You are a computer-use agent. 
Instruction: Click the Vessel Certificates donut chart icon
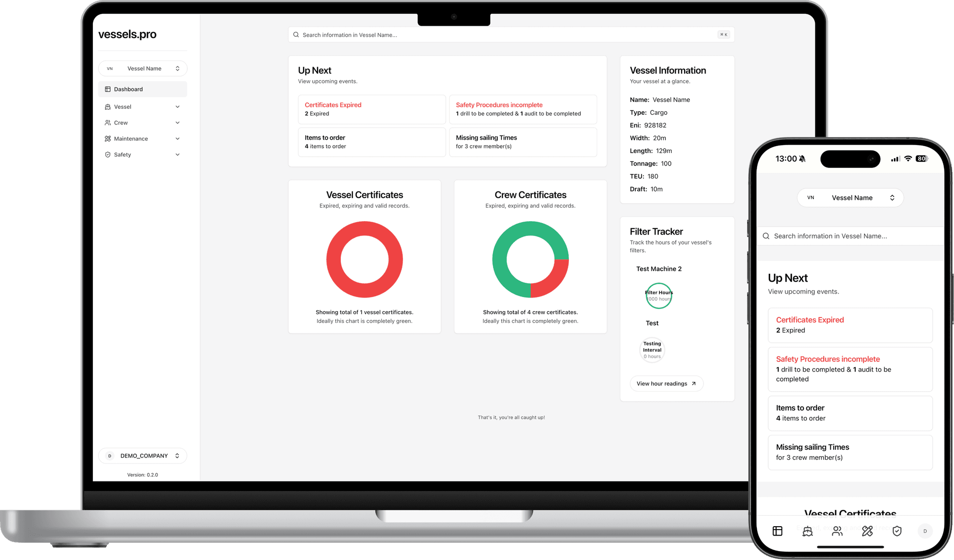365,260
